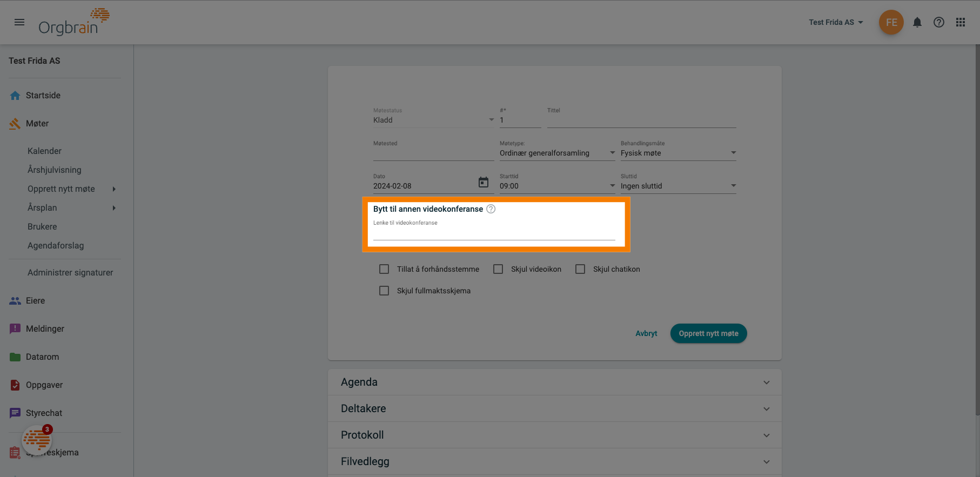Image resolution: width=980 pixels, height=477 pixels.
Task: Go to Kalender
Action: (x=44, y=151)
